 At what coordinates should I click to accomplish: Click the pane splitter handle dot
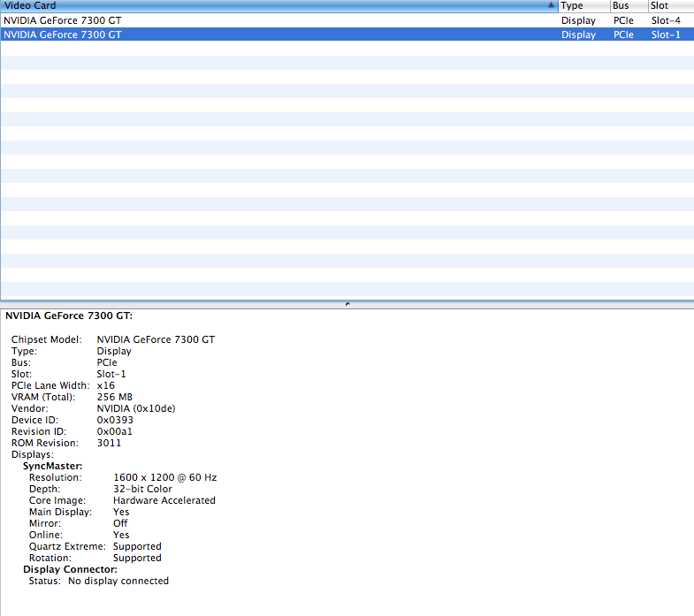click(347, 304)
